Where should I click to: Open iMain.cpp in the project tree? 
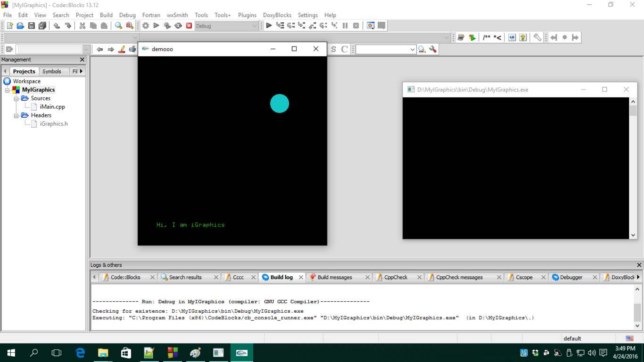(x=52, y=107)
